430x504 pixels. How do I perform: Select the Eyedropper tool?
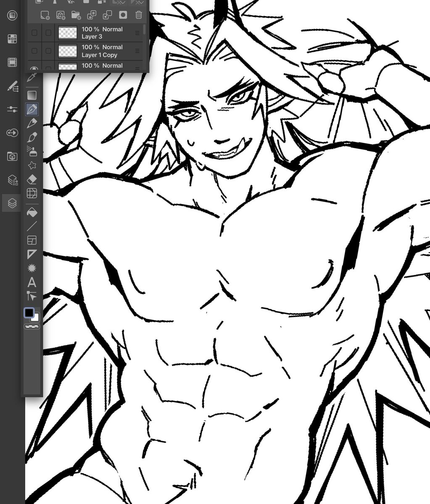click(x=32, y=78)
